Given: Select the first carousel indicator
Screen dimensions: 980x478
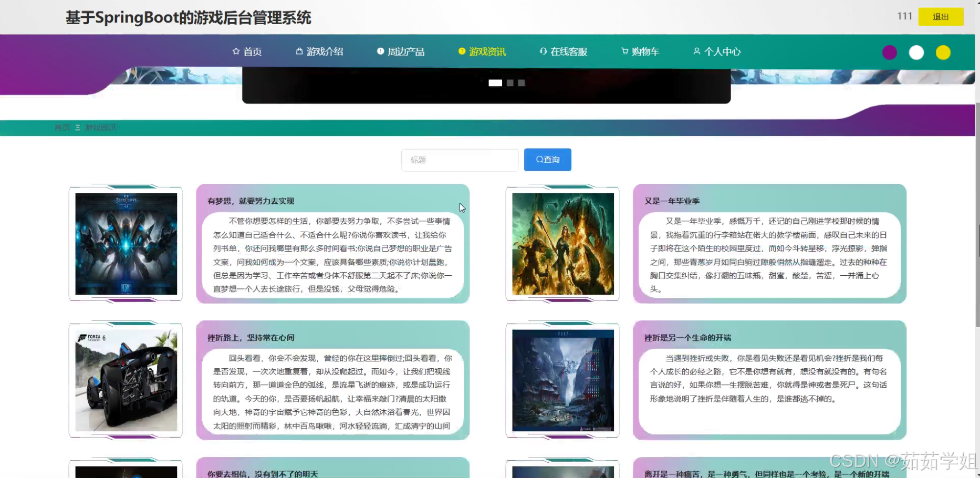Looking at the screenshot, I should point(495,83).
